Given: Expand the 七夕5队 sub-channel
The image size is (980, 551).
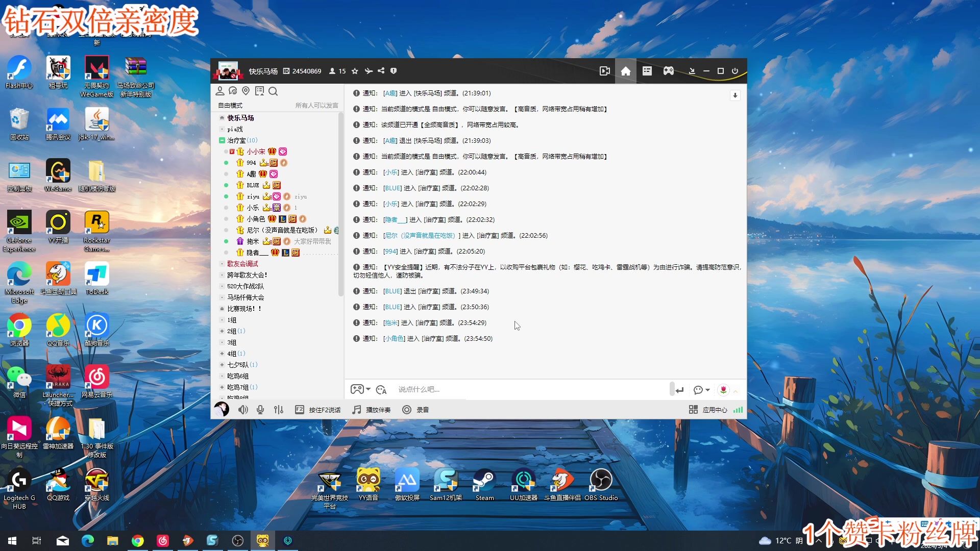Looking at the screenshot, I should 222,365.
